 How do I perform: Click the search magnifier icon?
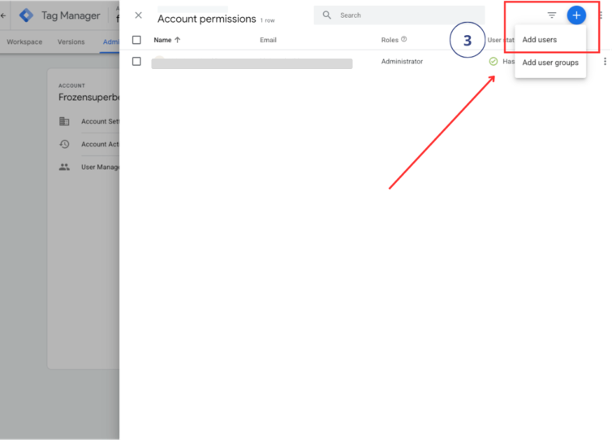coord(327,15)
